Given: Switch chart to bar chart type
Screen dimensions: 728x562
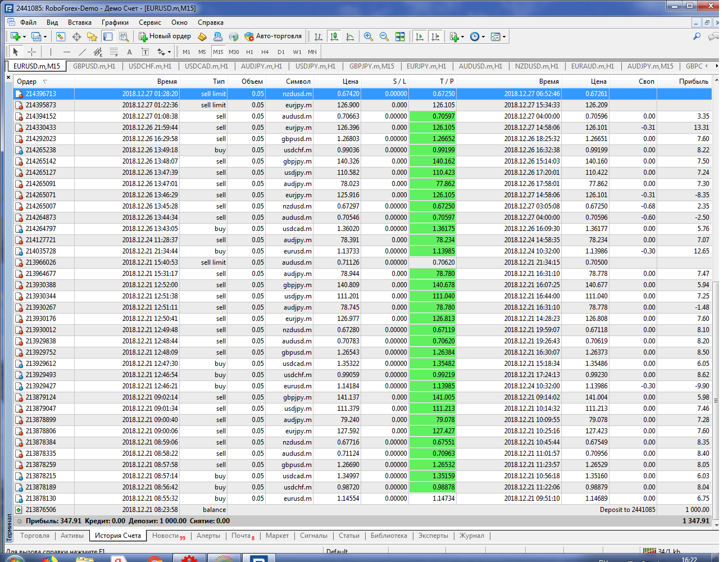Looking at the screenshot, I should point(319,37).
